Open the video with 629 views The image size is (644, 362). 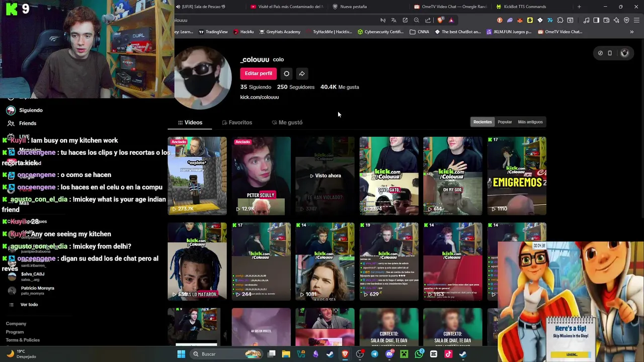pos(389,261)
